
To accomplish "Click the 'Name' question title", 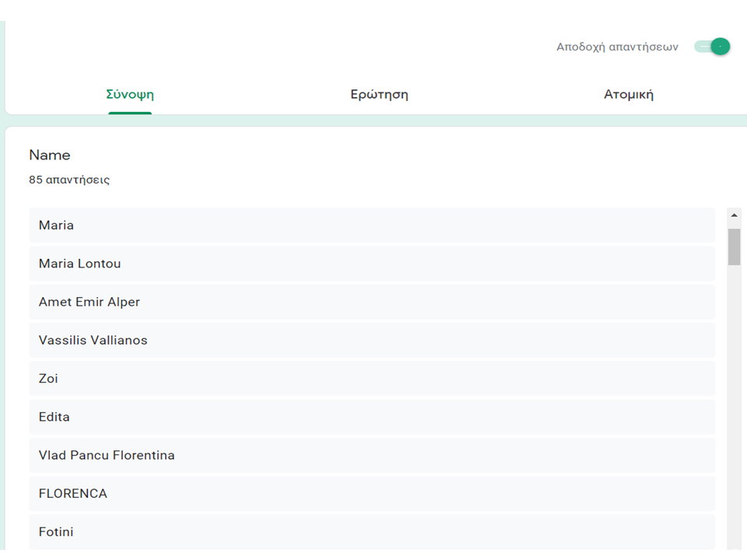I will [50, 156].
